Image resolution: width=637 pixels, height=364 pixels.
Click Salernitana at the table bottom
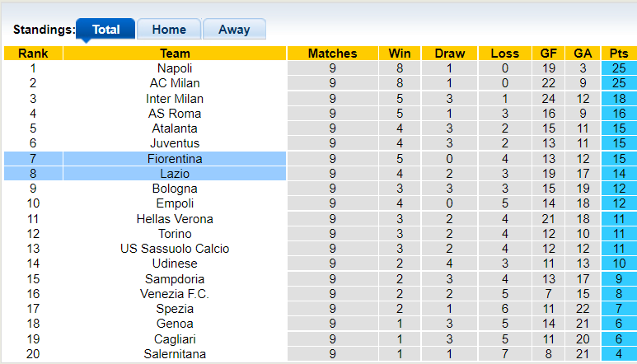pos(175,354)
